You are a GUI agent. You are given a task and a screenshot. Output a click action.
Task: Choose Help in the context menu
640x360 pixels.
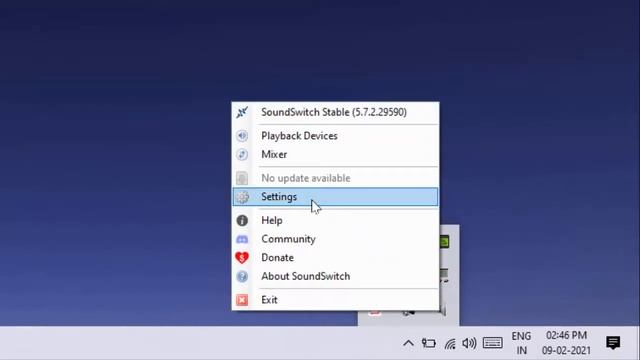click(335, 220)
